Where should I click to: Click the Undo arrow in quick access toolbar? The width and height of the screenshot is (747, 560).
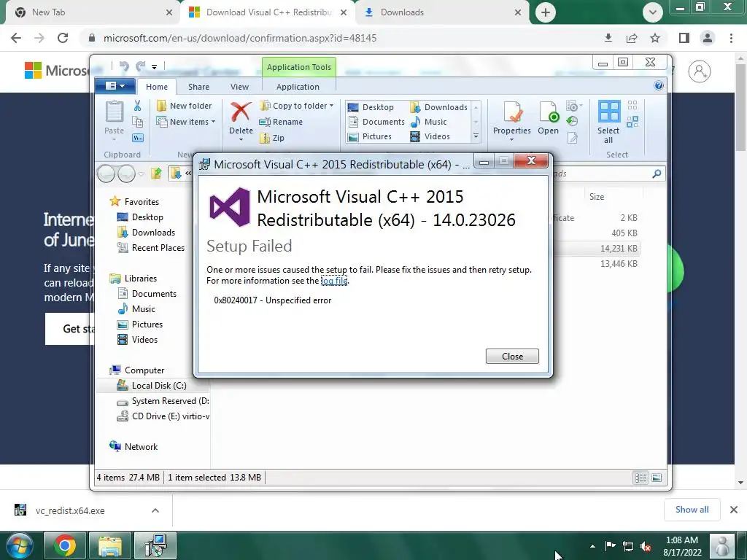[124, 66]
